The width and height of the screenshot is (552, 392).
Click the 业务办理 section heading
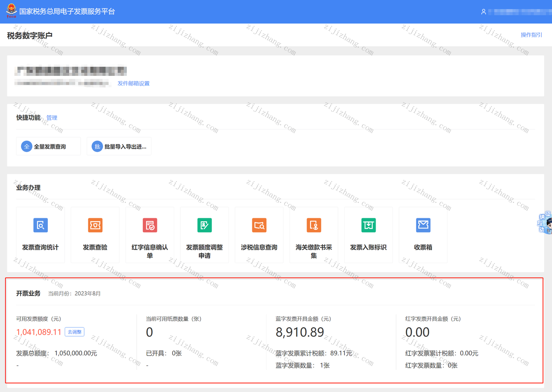[x=28, y=188]
